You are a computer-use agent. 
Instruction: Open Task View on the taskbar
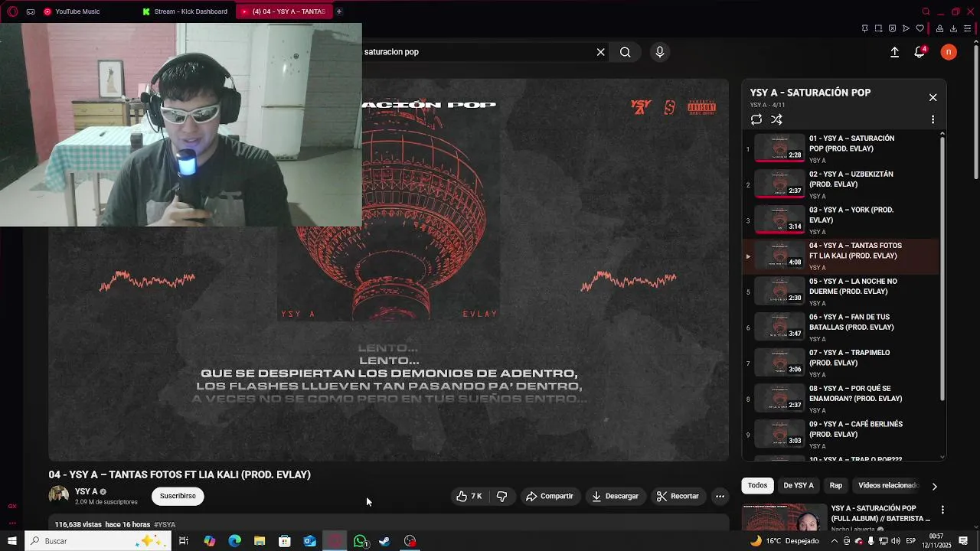pos(184,541)
